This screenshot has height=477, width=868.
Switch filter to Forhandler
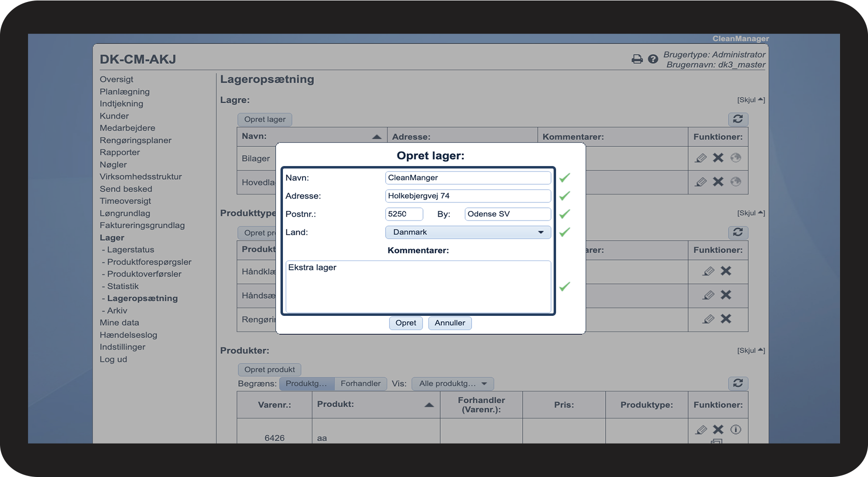point(361,384)
